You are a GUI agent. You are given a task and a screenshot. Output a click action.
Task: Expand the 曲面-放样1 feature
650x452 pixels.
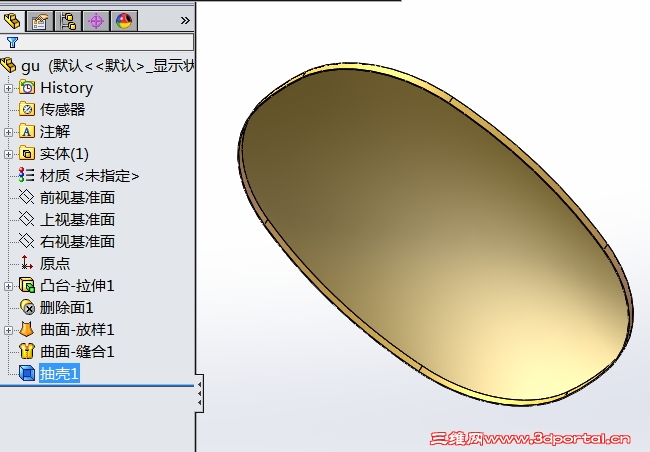pyautogui.click(x=8, y=330)
